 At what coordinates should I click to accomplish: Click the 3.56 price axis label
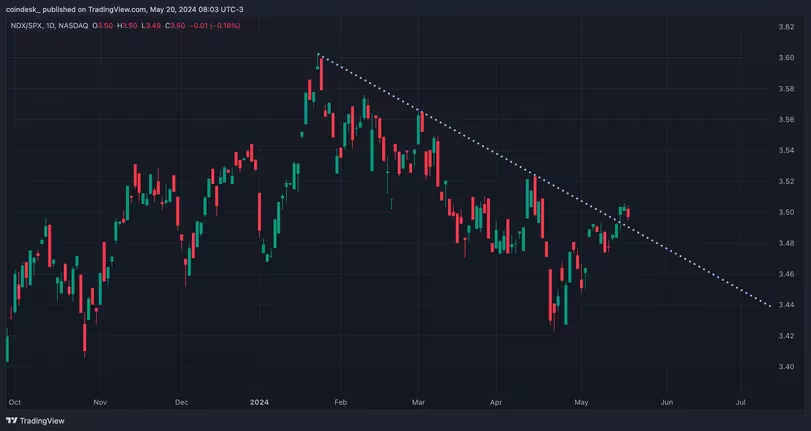(x=786, y=120)
